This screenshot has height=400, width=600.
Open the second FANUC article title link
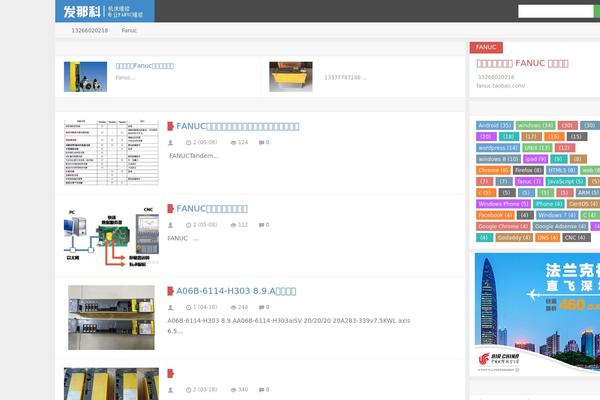212,209
